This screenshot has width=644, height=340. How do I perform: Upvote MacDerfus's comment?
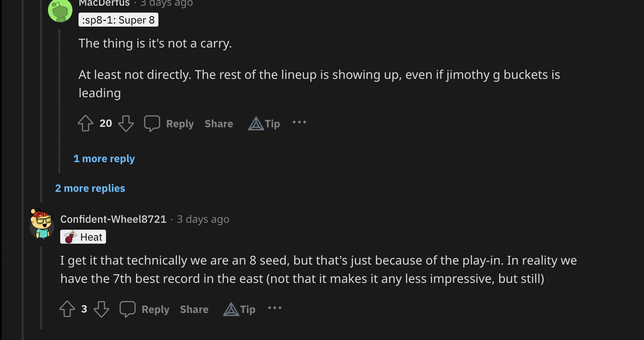(x=86, y=123)
